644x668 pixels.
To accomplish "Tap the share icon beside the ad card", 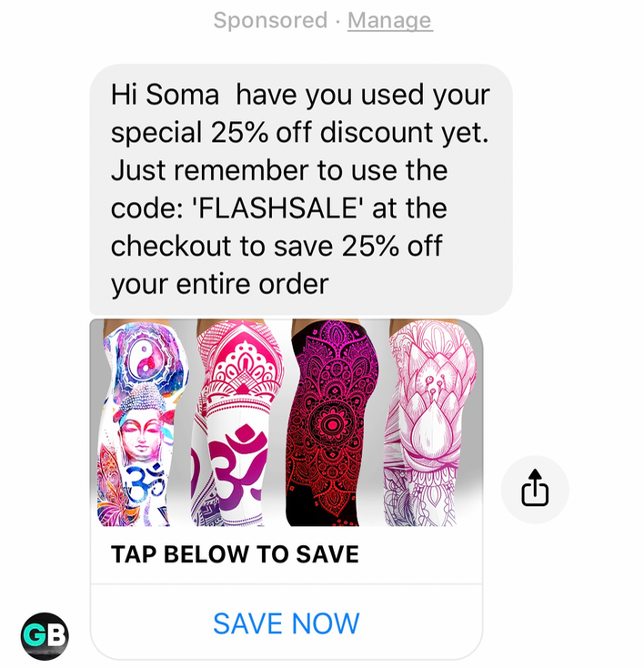I will click(x=535, y=489).
